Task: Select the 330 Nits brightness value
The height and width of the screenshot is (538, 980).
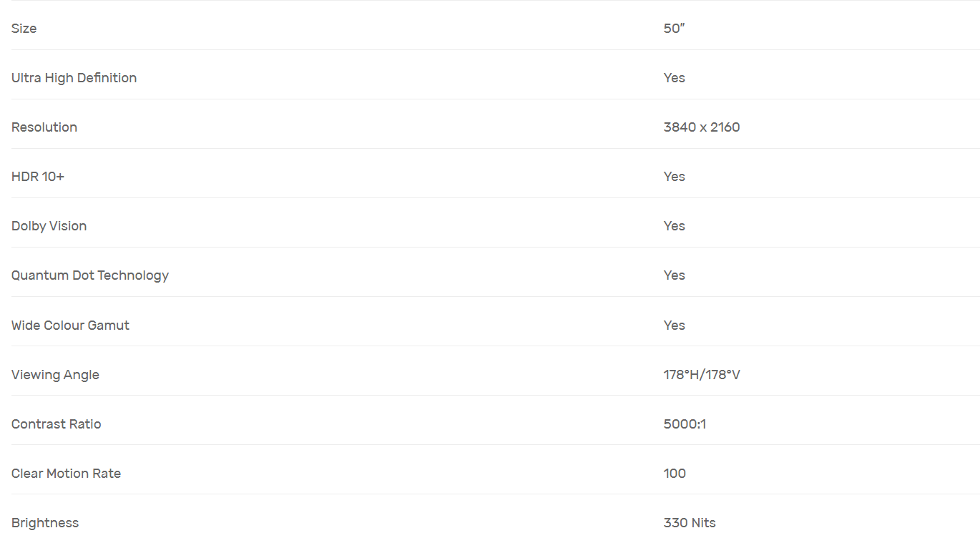Action: (689, 523)
